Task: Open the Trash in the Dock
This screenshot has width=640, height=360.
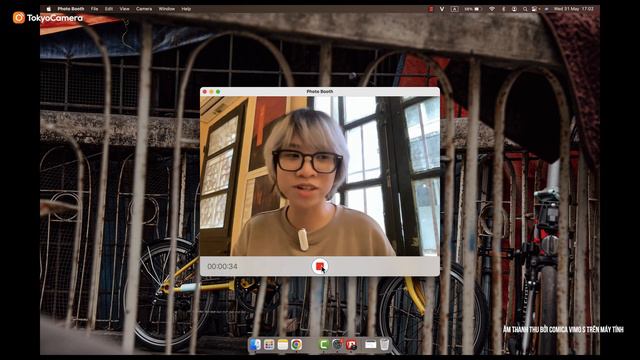Action: (x=384, y=344)
